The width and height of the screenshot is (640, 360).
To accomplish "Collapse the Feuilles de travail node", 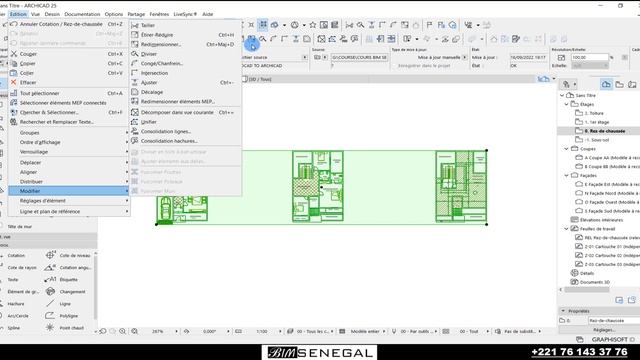I will pos(567,229).
